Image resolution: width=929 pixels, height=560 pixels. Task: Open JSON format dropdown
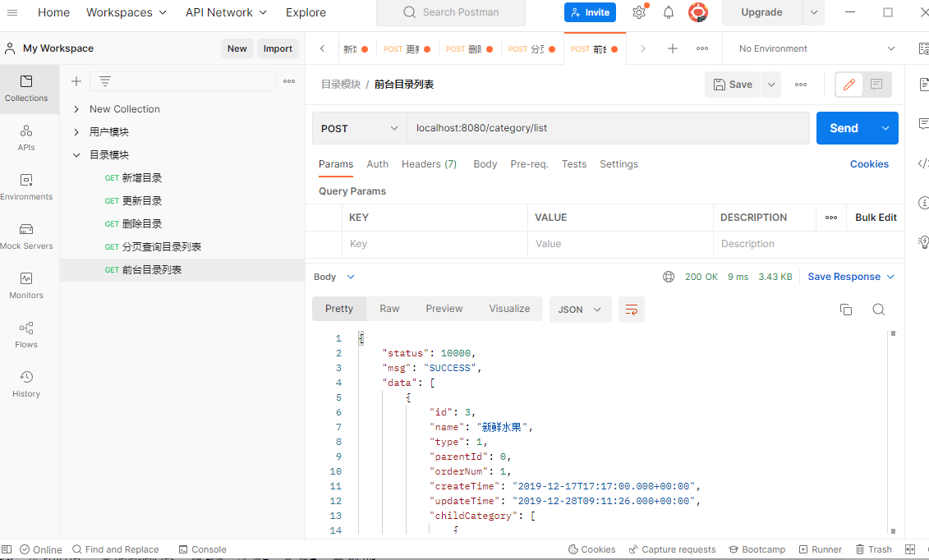[x=580, y=310]
